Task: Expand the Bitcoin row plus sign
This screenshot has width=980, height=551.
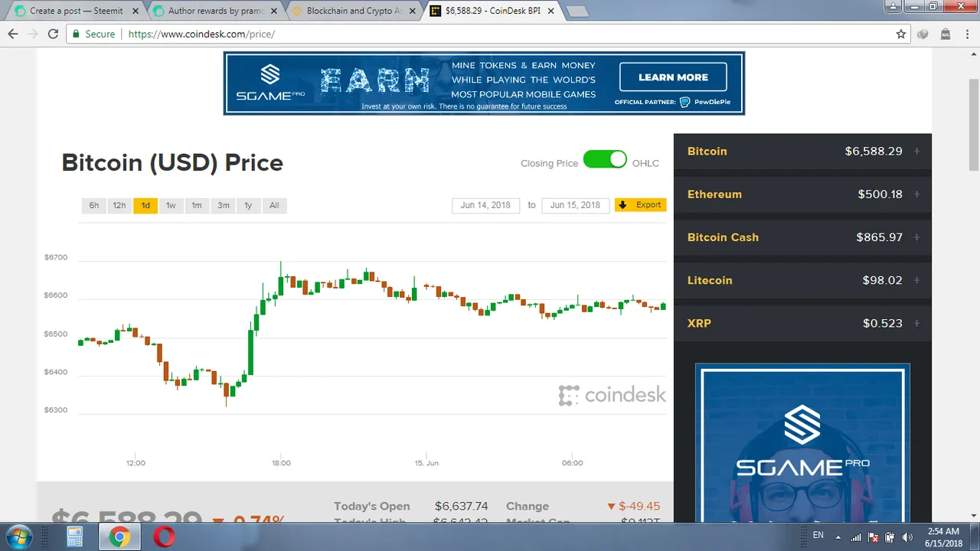Action: (916, 152)
